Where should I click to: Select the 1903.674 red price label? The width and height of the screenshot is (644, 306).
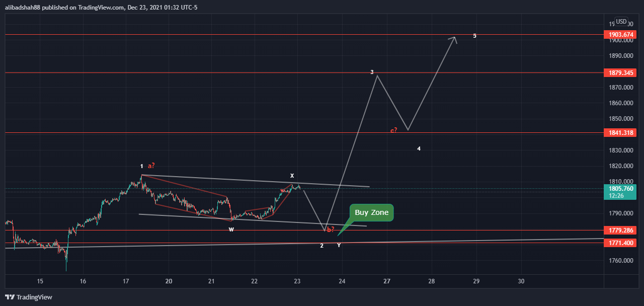(620, 35)
